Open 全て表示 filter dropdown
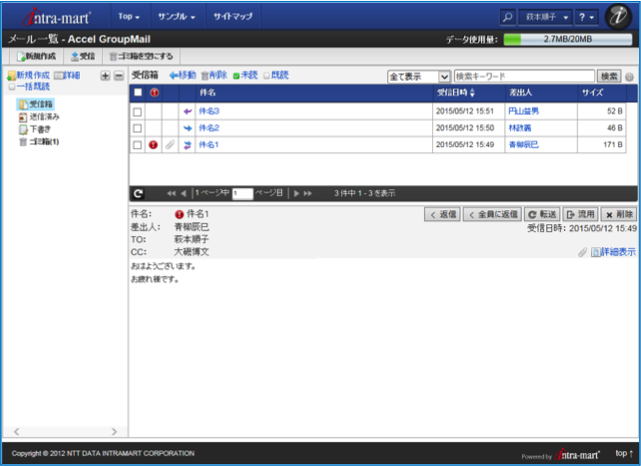Screen dimensions: 641x466 [419, 76]
